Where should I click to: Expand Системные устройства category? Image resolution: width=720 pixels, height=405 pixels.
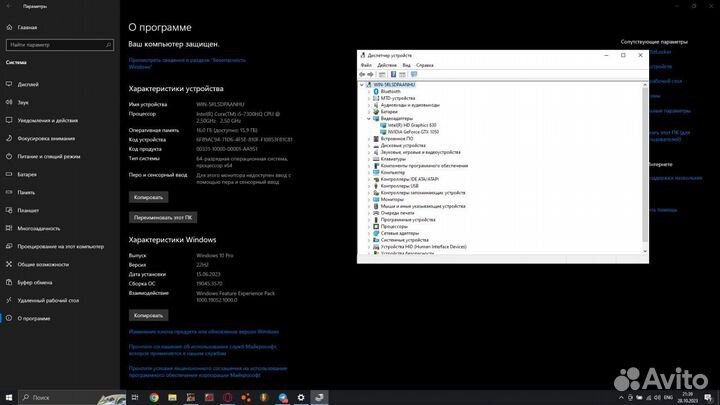coord(369,240)
